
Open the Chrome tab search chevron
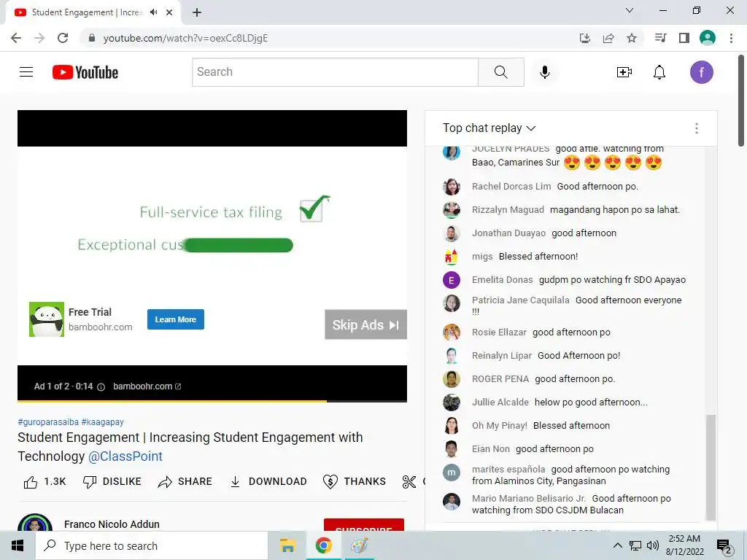coord(630,10)
